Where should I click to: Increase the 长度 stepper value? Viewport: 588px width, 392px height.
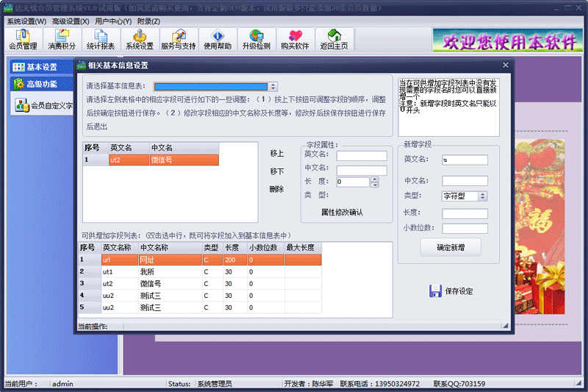click(375, 179)
